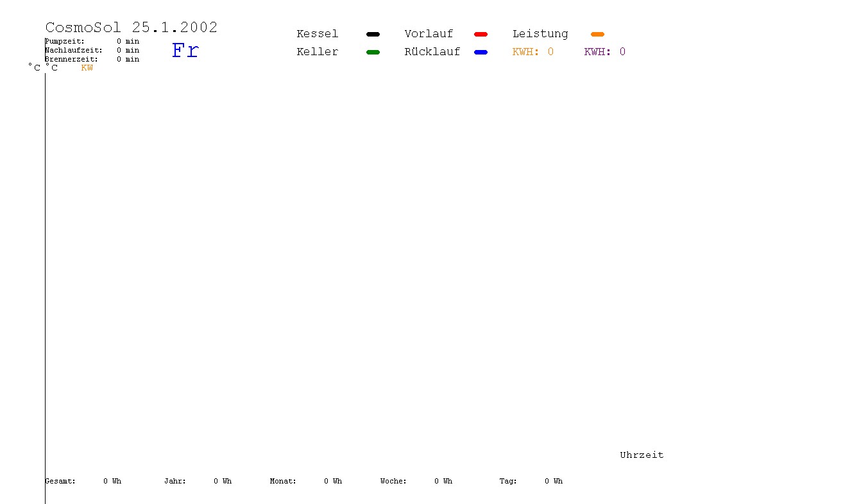Select the Kessel legend label
This screenshot has height=504, width=843.
pyautogui.click(x=317, y=34)
